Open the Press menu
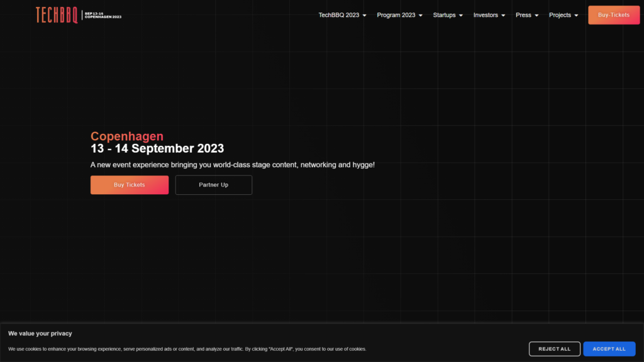Image resolution: width=644 pixels, height=362 pixels. (x=523, y=15)
